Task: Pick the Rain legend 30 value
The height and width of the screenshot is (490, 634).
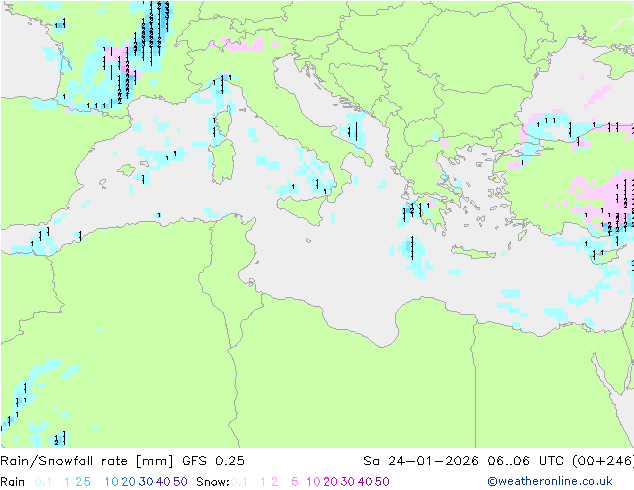Action: [146, 482]
